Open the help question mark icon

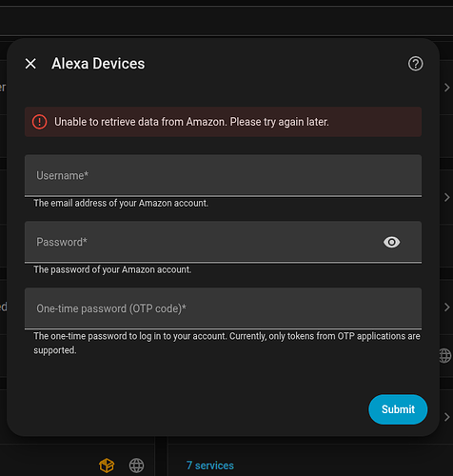point(415,64)
